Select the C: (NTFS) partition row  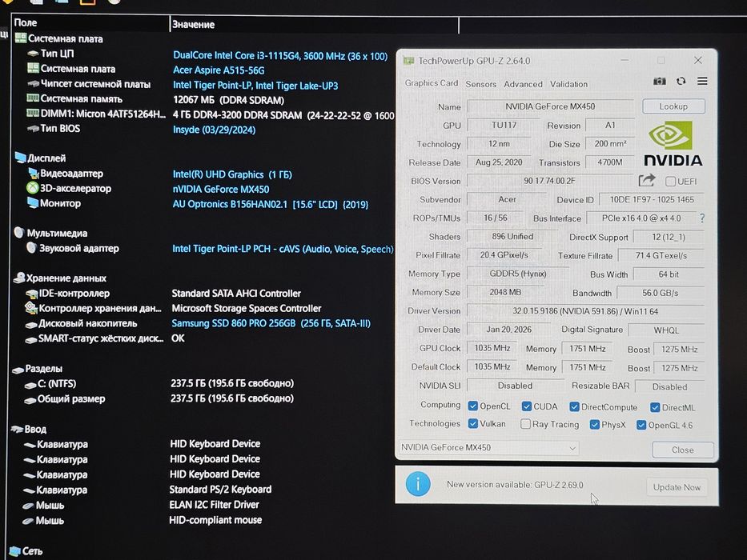point(159,383)
